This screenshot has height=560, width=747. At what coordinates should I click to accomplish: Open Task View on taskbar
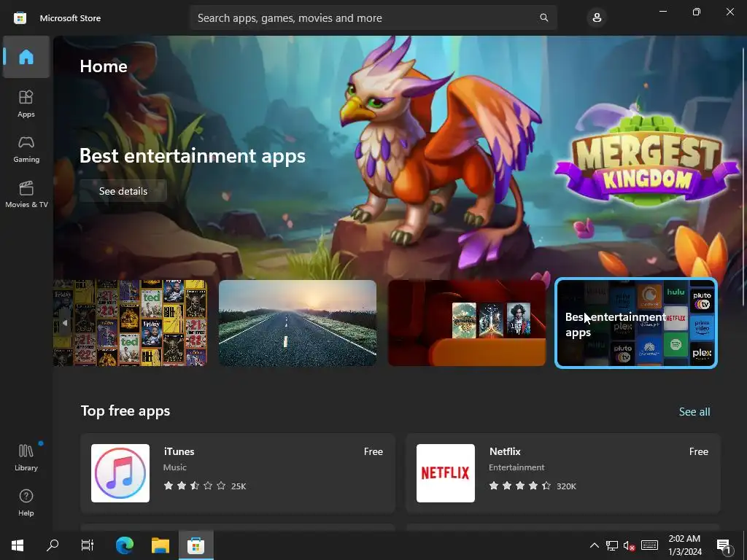point(88,545)
